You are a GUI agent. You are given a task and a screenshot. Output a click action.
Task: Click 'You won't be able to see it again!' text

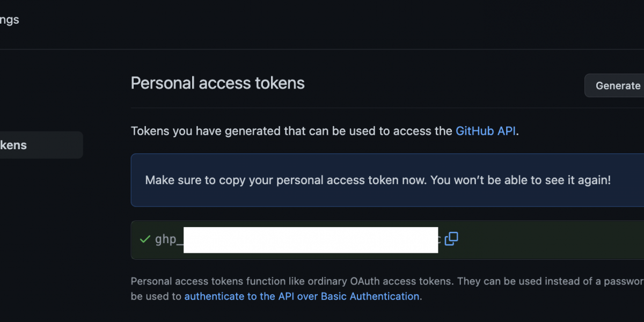coord(521,180)
